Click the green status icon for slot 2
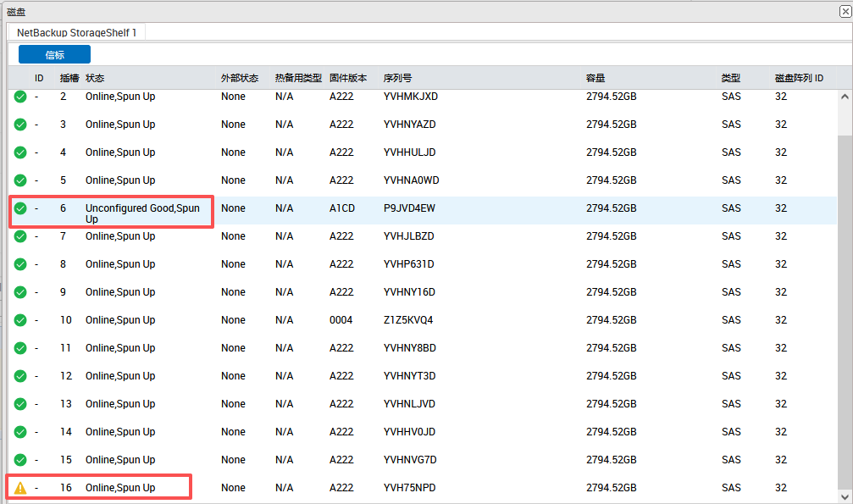 point(20,97)
